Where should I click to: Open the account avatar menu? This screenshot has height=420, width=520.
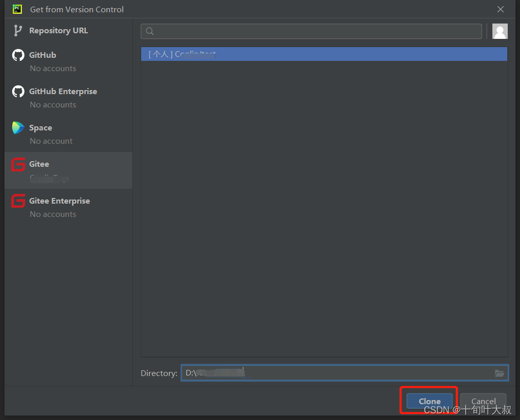click(500, 31)
